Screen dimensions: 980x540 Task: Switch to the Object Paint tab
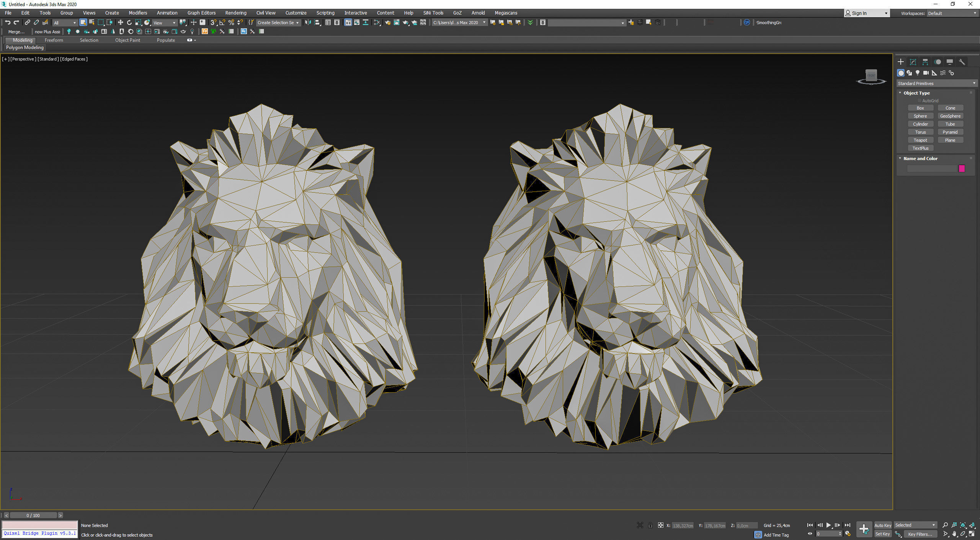coord(128,40)
